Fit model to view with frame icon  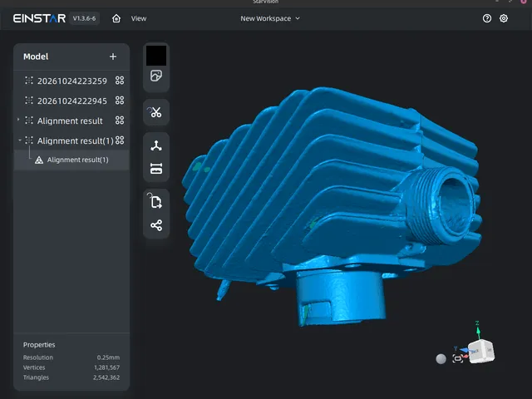pyautogui.click(x=458, y=358)
